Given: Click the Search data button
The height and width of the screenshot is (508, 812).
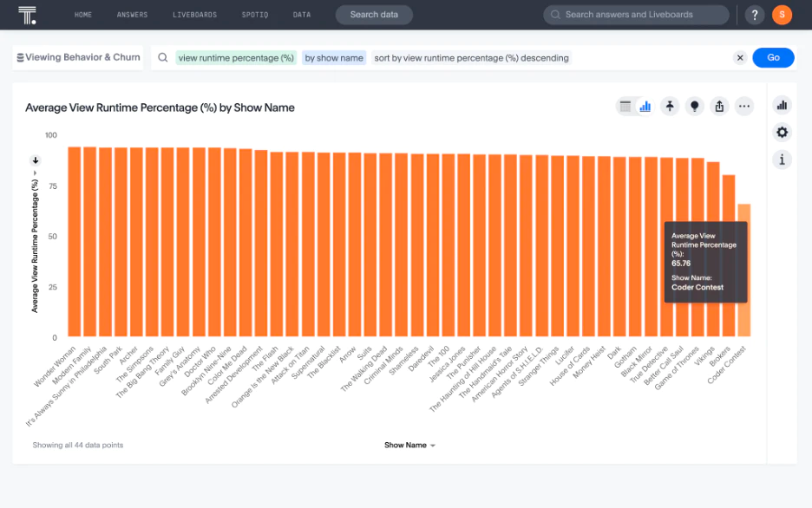Looking at the screenshot, I should tap(374, 15).
